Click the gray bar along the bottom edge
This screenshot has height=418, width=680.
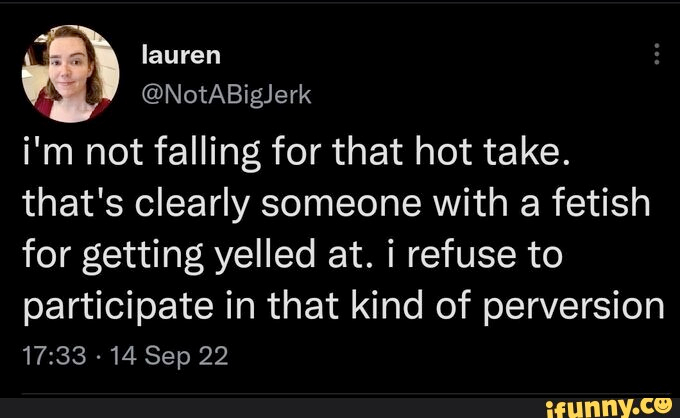(x=300, y=408)
